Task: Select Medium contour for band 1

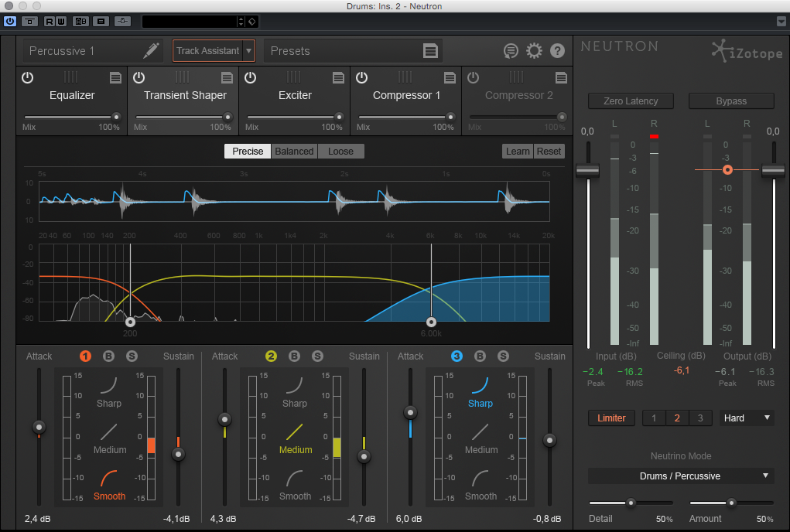Action: 109,439
